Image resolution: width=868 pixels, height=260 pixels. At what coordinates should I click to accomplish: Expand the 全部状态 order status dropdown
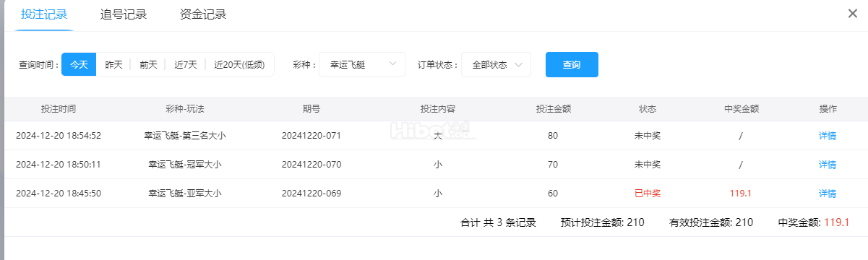(496, 64)
